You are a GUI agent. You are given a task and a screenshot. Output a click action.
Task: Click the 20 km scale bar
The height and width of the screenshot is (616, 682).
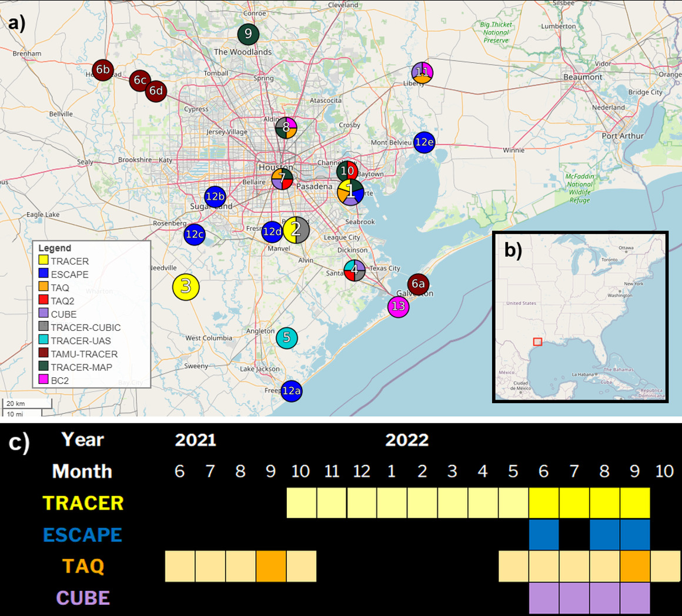27,404
